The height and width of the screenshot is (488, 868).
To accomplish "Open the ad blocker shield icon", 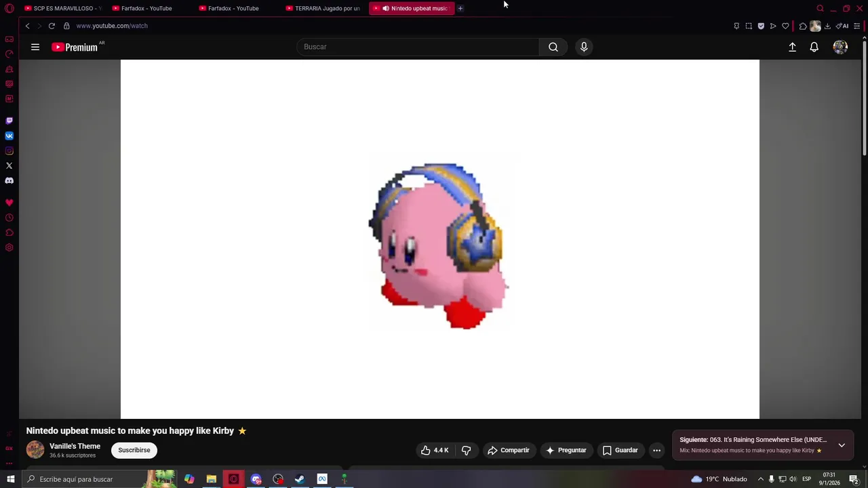I will (x=761, y=26).
